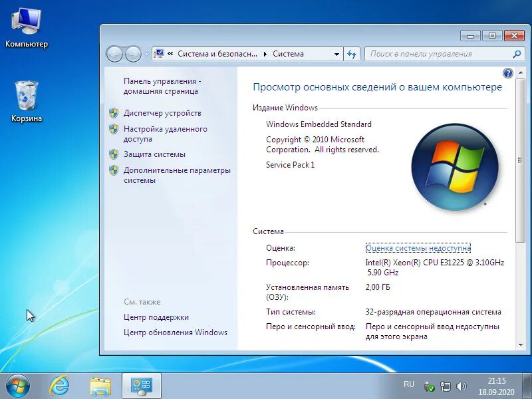Click the volume speaker tray icon
This screenshot has height=399, width=532.
462,386
